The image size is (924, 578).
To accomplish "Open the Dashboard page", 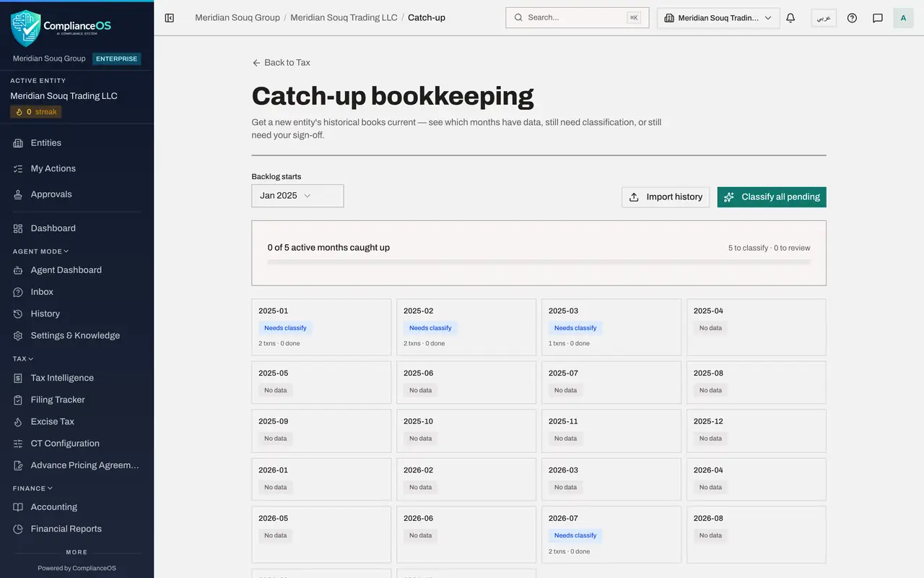I will pyautogui.click(x=77, y=228).
